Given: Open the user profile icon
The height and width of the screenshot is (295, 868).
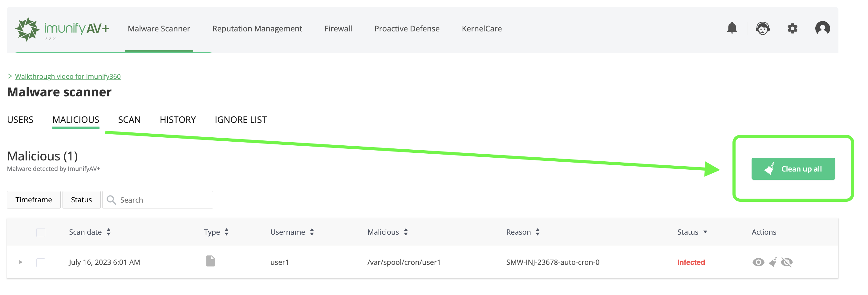Looking at the screenshot, I should 822,28.
